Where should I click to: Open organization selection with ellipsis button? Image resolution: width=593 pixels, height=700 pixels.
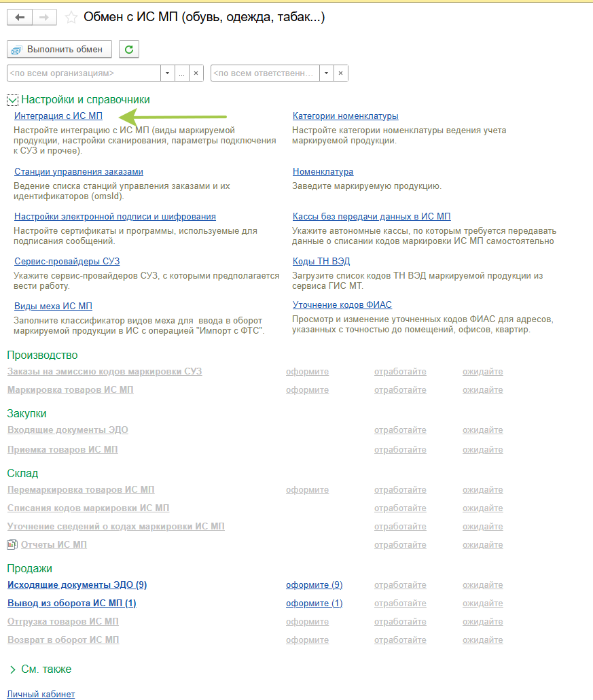click(x=181, y=73)
